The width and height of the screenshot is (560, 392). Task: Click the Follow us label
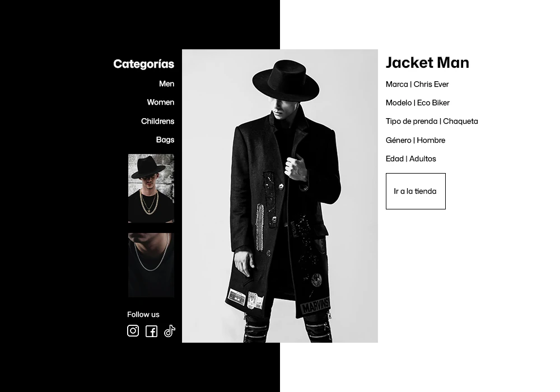[143, 315]
